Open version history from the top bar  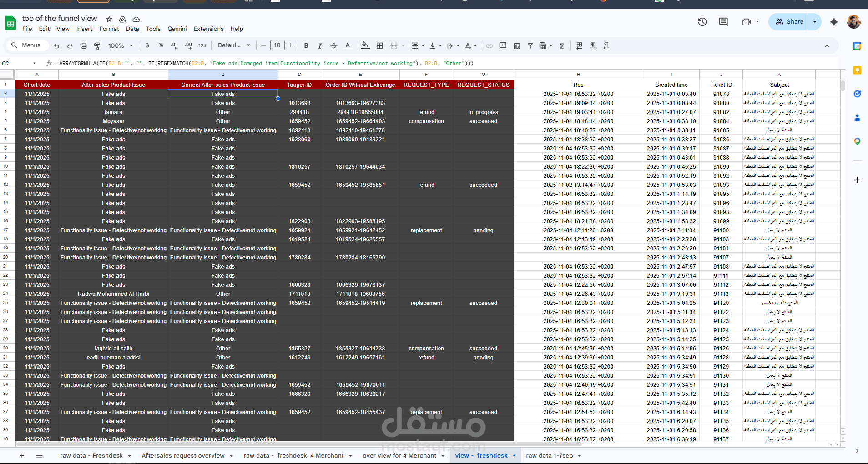(x=702, y=21)
